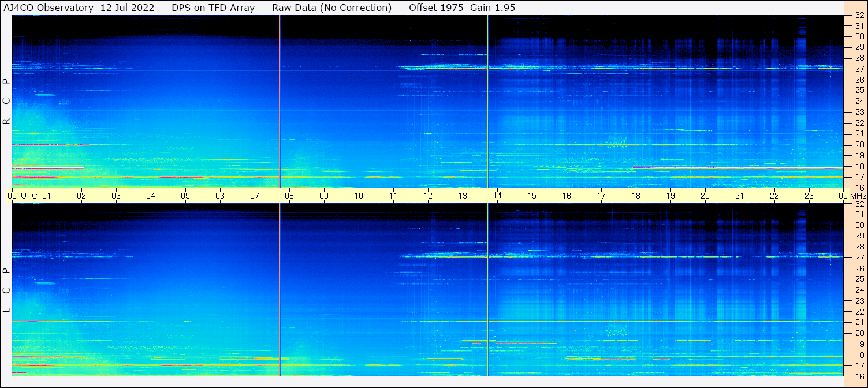Viewport: 868px width, 388px height.
Task: Click the 32 MHz tick in the LCP panel
Action: pos(859,204)
